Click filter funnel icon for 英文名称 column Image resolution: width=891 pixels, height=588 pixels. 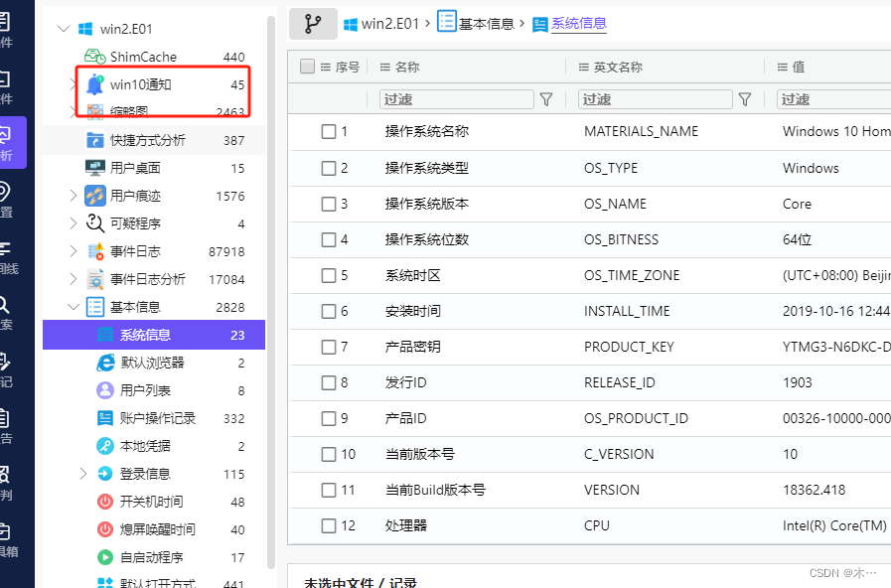point(745,99)
